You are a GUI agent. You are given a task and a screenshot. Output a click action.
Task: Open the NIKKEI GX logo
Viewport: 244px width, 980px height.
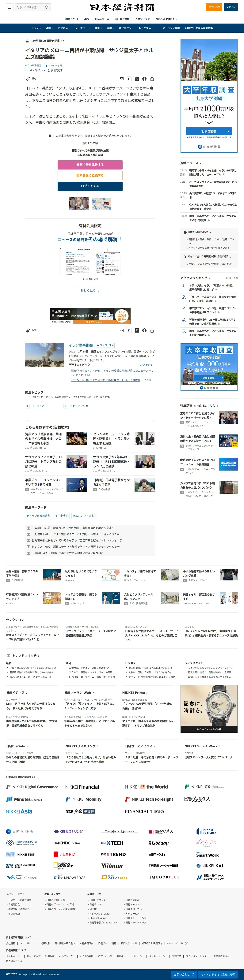[x=204, y=787]
